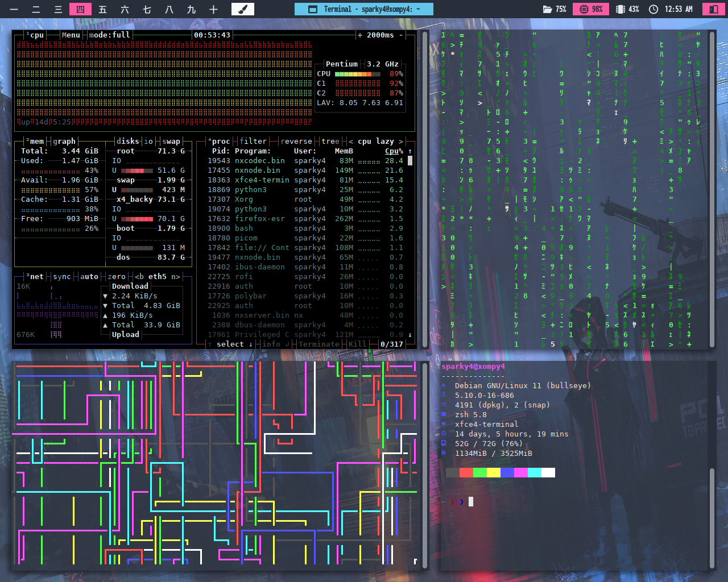
Task: Click the clock icon beside 12:53 AM
Action: click(653, 9)
